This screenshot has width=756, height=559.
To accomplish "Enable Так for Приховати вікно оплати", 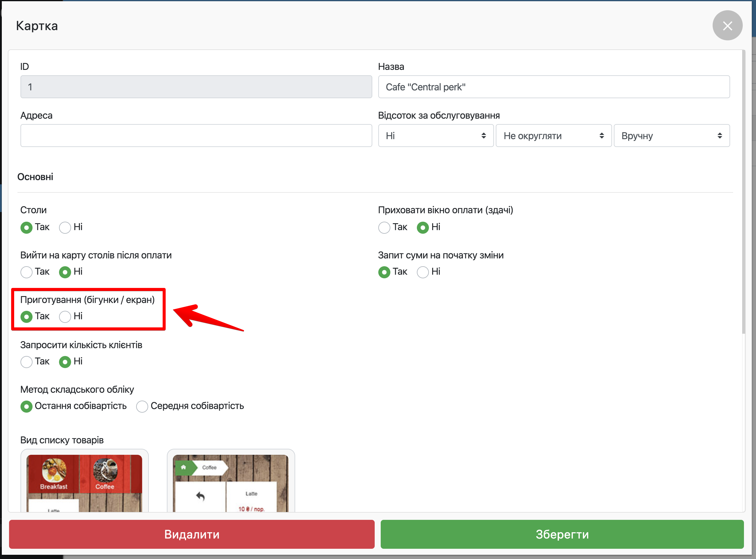I will 384,227.
